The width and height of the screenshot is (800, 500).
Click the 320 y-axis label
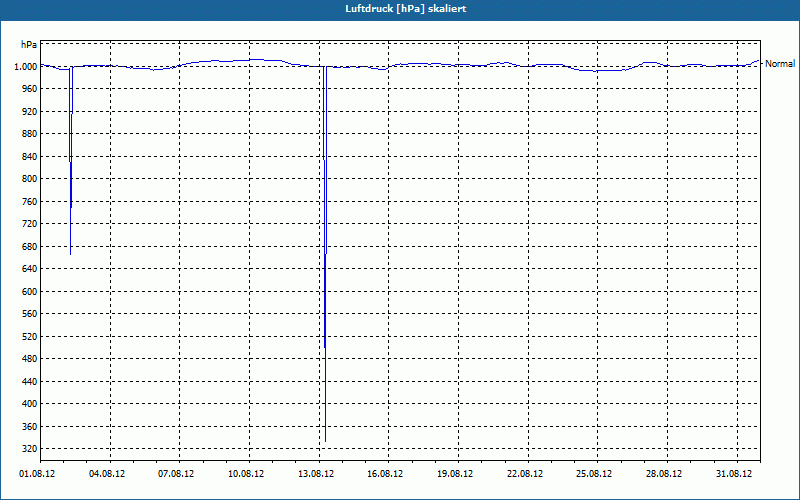(x=29, y=448)
